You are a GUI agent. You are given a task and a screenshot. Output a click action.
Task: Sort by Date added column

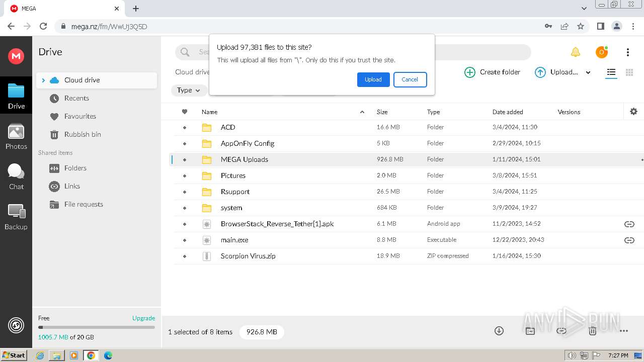pos(508,112)
